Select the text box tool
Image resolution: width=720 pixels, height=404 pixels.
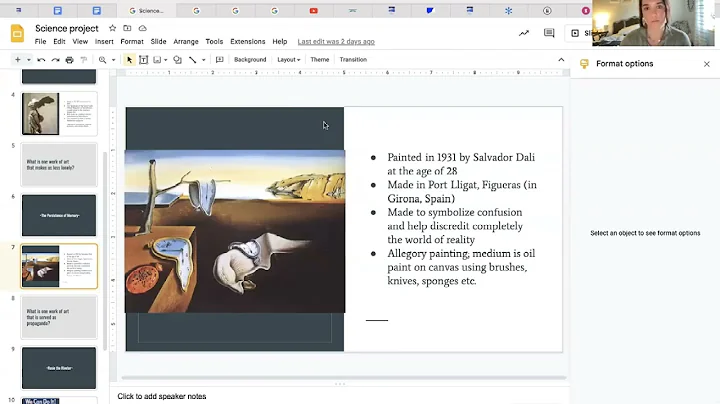click(x=143, y=60)
